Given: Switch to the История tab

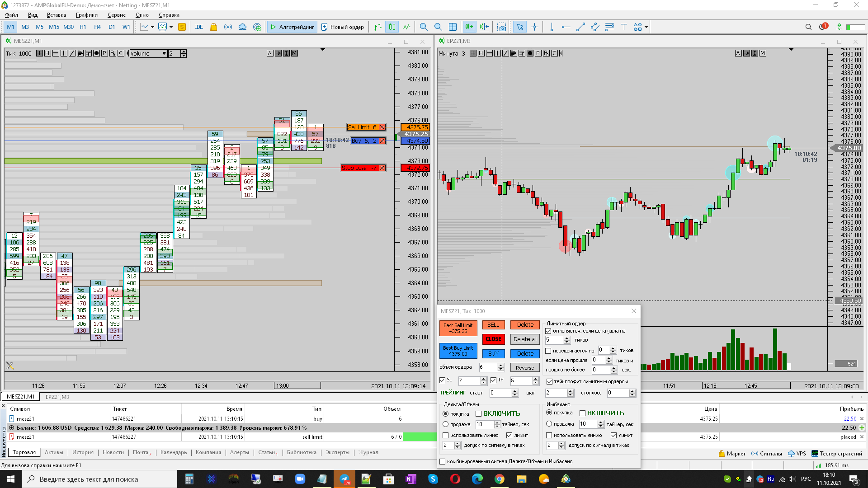Looking at the screenshot, I should pos(83,452).
